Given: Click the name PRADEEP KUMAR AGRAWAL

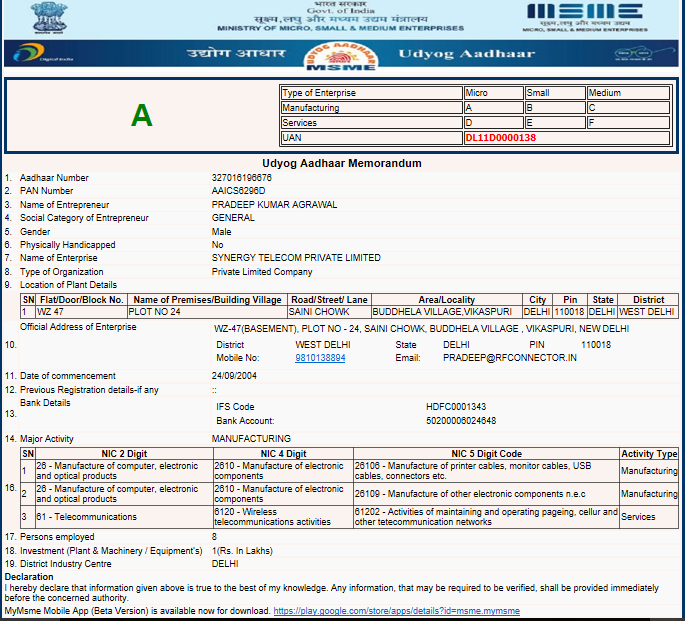Looking at the screenshot, I should [274, 204].
